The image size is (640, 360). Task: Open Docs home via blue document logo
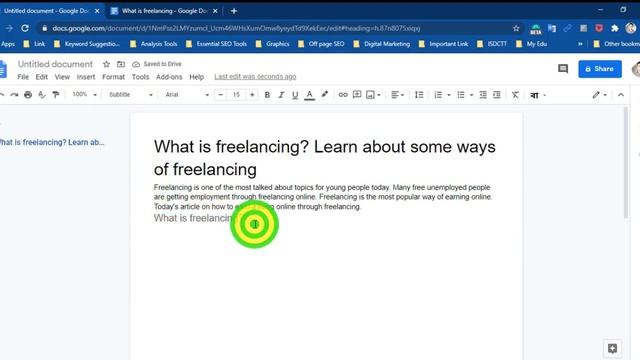pos(3,69)
